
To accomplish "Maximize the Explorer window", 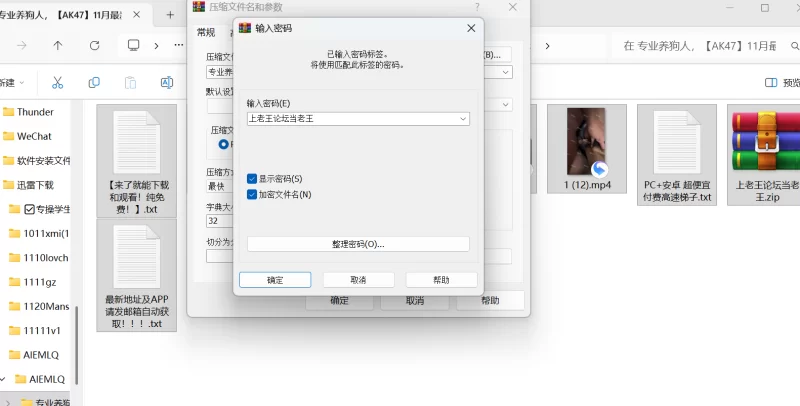I will coord(765,8).
